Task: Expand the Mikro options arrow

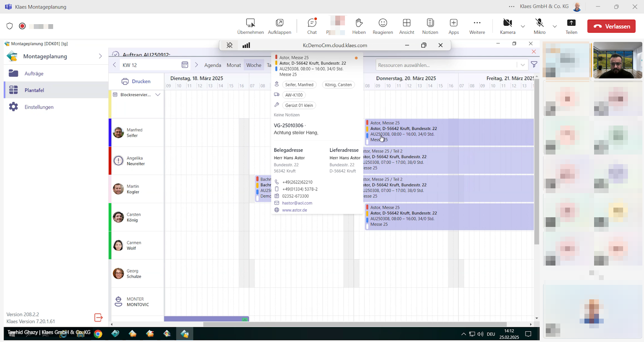Action: point(555,27)
